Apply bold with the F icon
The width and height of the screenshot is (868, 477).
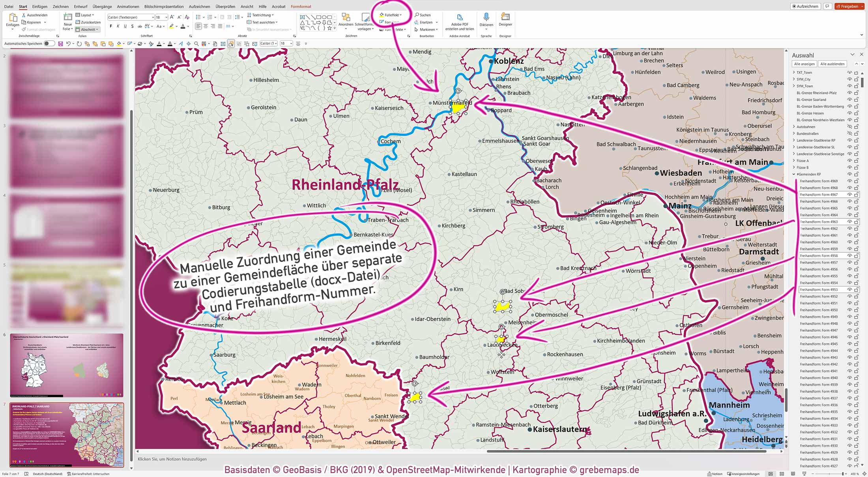(112, 26)
